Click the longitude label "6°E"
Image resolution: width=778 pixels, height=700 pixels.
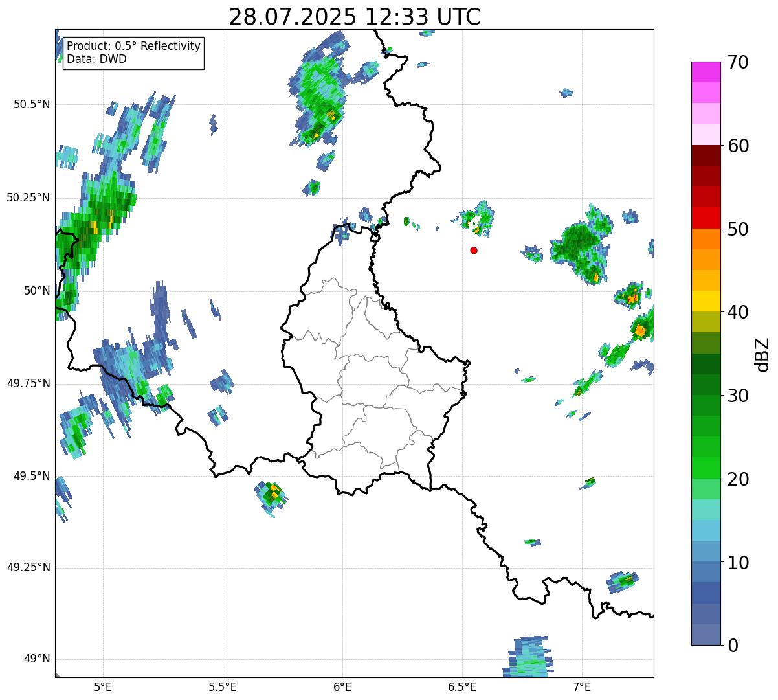[x=342, y=686]
